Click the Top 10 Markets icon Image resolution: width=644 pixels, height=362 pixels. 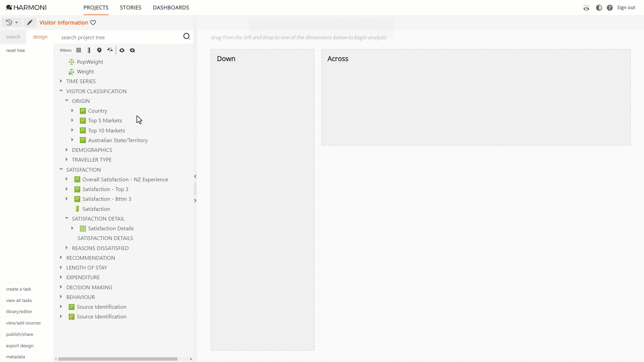[83, 130]
